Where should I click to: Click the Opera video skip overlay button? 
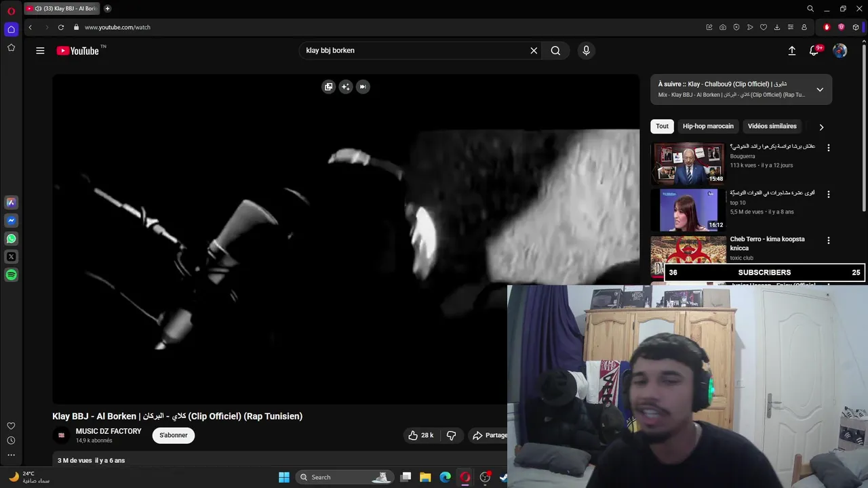[363, 87]
